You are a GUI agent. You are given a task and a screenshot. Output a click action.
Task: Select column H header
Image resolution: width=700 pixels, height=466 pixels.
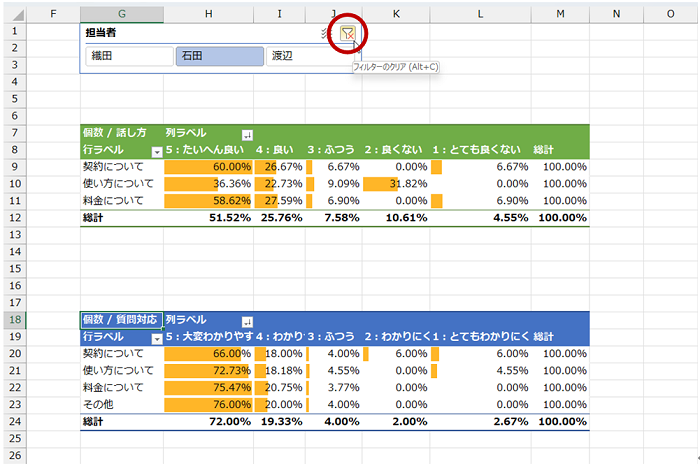(208, 14)
